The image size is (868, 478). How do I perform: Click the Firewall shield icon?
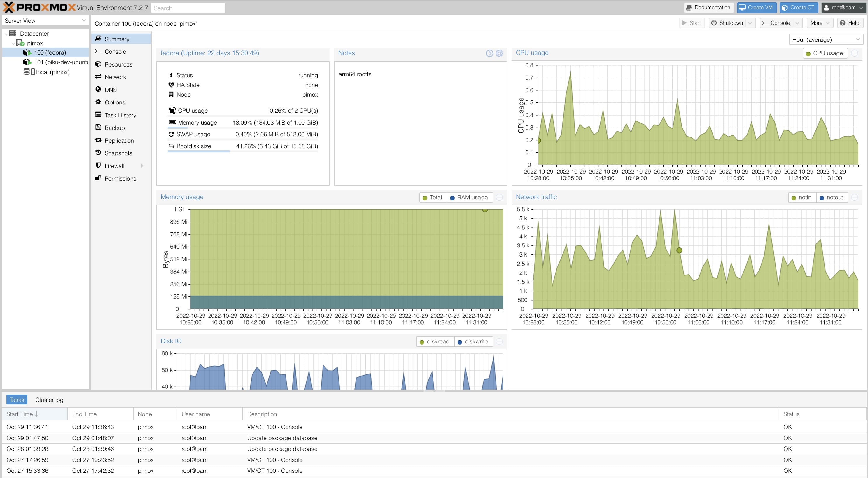(x=98, y=165)
